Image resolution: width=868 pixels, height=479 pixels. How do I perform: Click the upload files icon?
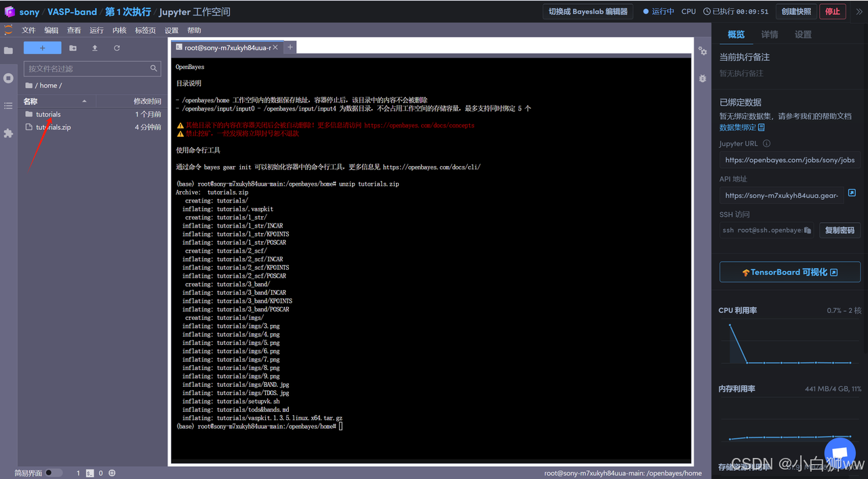click(x=95, y=48)
